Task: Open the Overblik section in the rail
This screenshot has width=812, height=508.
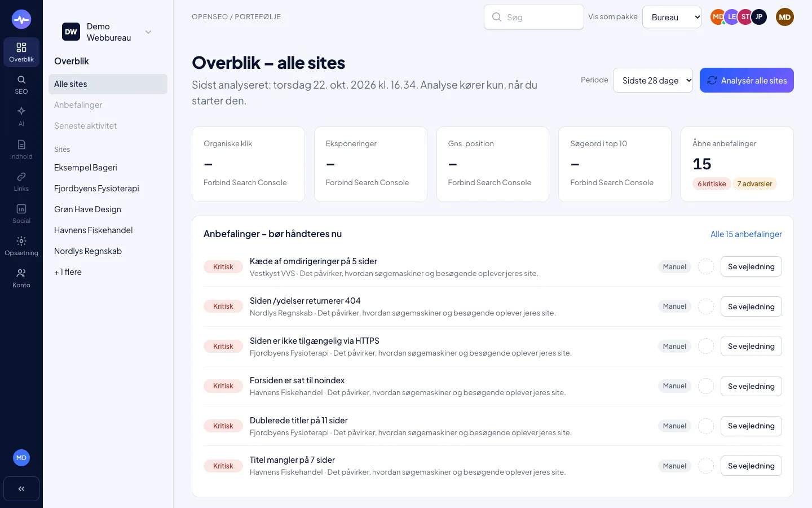Action: (x=21, y=52)
